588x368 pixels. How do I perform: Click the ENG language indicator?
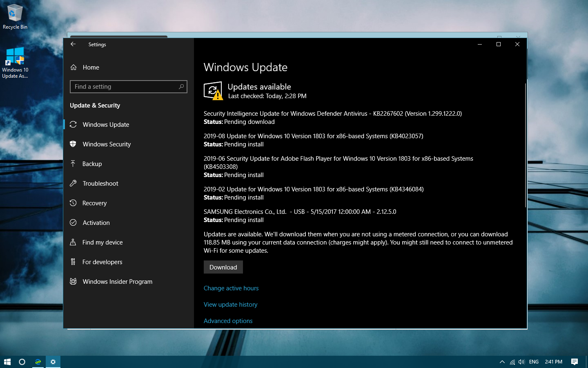[534, 362]
